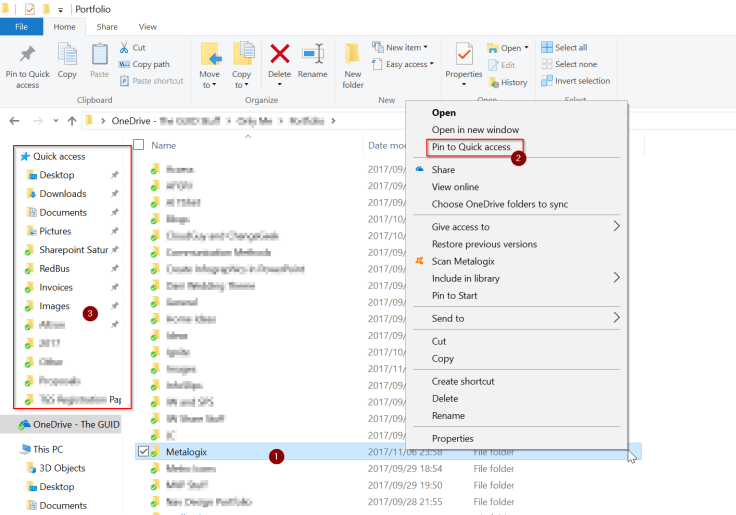The width and height of the screenshot is (736, 515).
Task: Expand the Give access to submenu
Action: (616, 227)
